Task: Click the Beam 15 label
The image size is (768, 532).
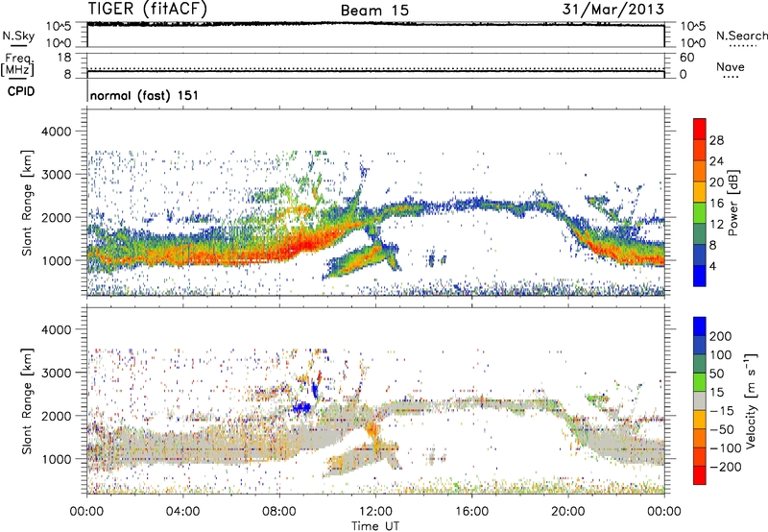Action: (374, 11)
